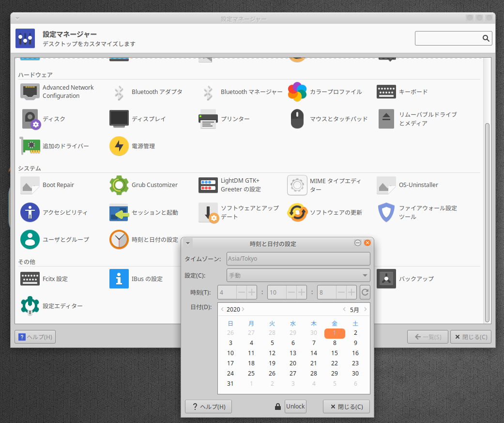Click the time refresh button
Image resolution: width=504 pixels, height=423 pixels.
[x=365, y=292]
